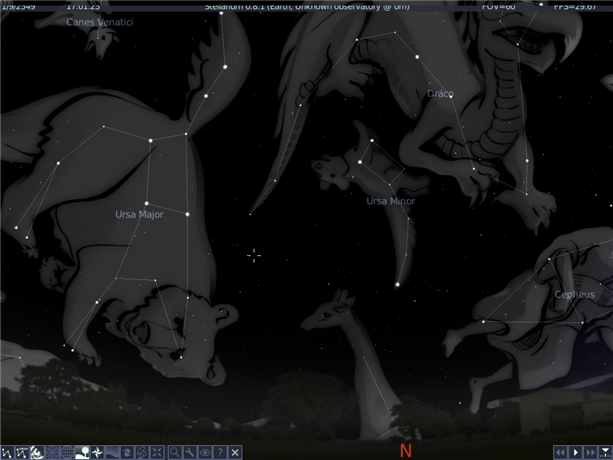The width and height of the screenshot is (613, 460).
Task: Click the Ursa Major label
Action: 139,215
